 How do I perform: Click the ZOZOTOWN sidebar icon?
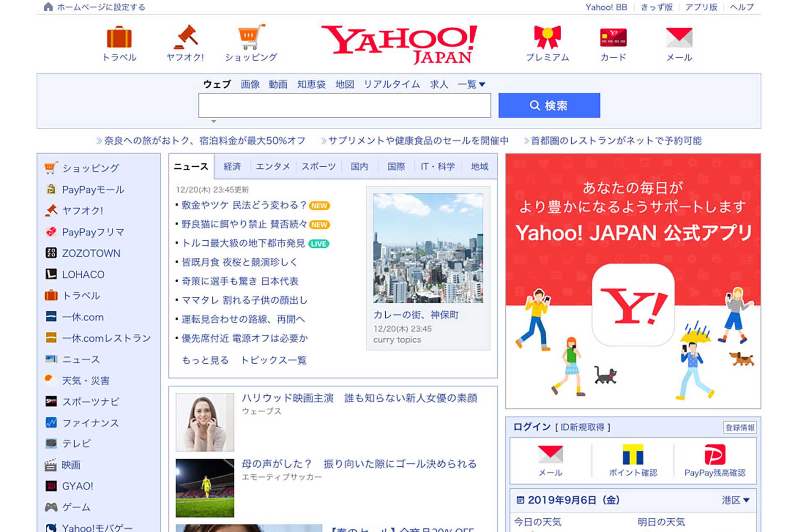point(51,253)
